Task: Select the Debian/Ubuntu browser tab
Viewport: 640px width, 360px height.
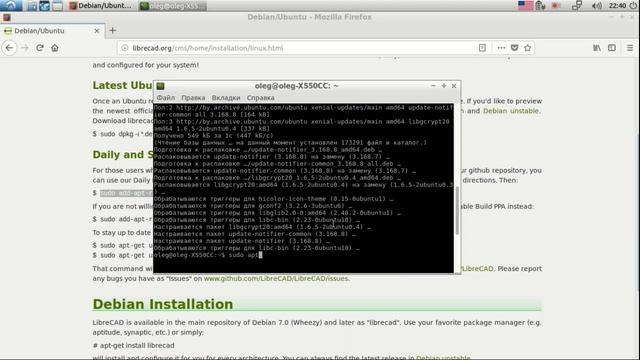Action: point(52,31)
